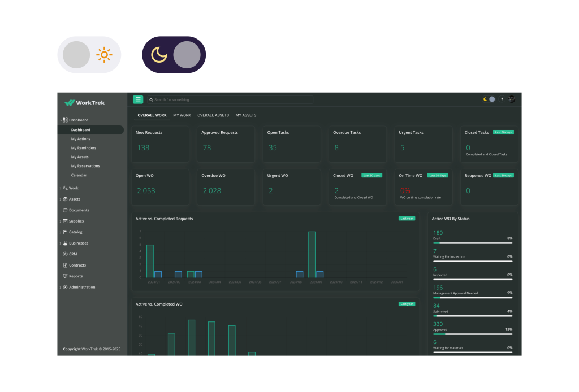Open the Documents section via its icon
The height and width of the screenshot is (392, 579).
click(x=65, y=210)
